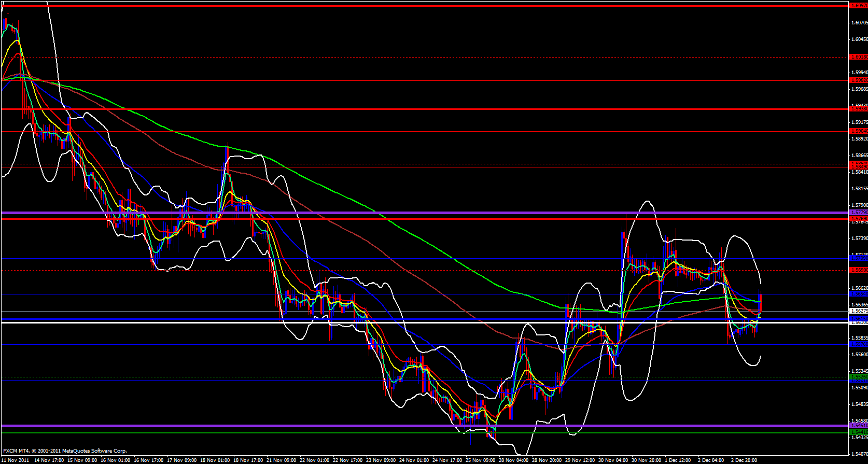Click the 1.60705 price scale label
This screenshot has width=868, height=464.
(x=859, y=22)
